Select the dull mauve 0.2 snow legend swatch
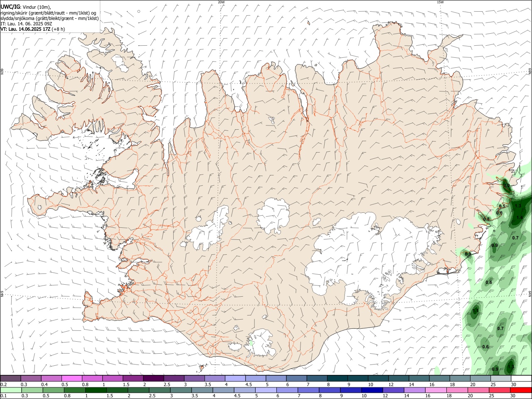This screenshot has width=532, height=399. point(10,378)
